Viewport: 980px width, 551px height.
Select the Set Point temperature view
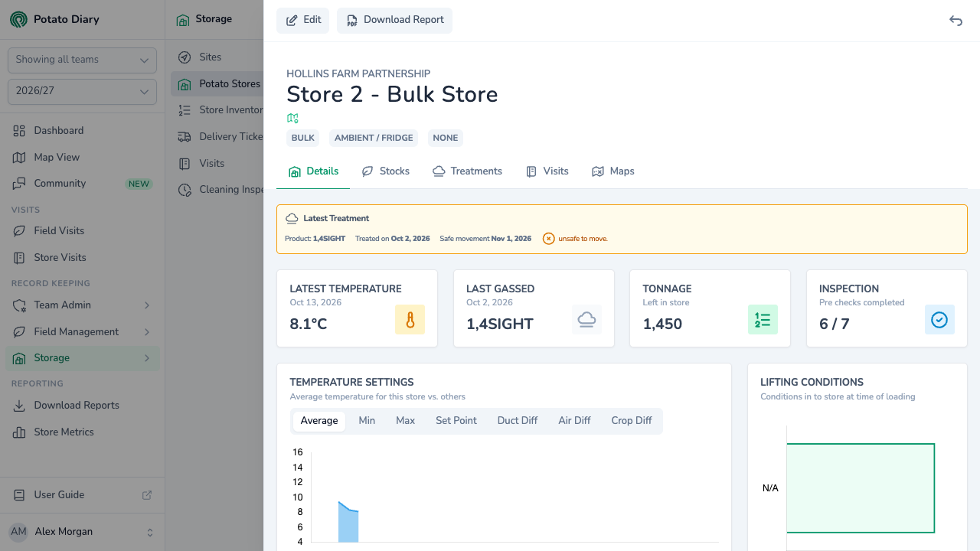click(456, 421)
